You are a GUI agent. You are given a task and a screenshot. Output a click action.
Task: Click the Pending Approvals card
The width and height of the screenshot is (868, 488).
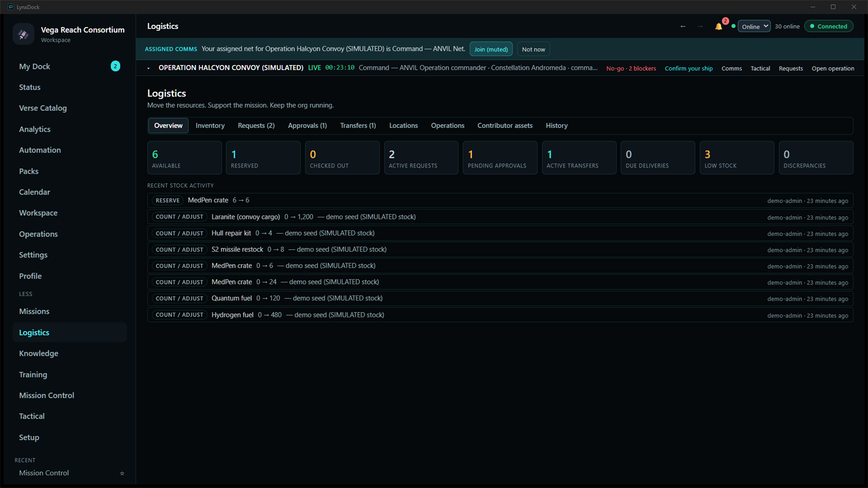pyautogui.click(x=500, y=158)
